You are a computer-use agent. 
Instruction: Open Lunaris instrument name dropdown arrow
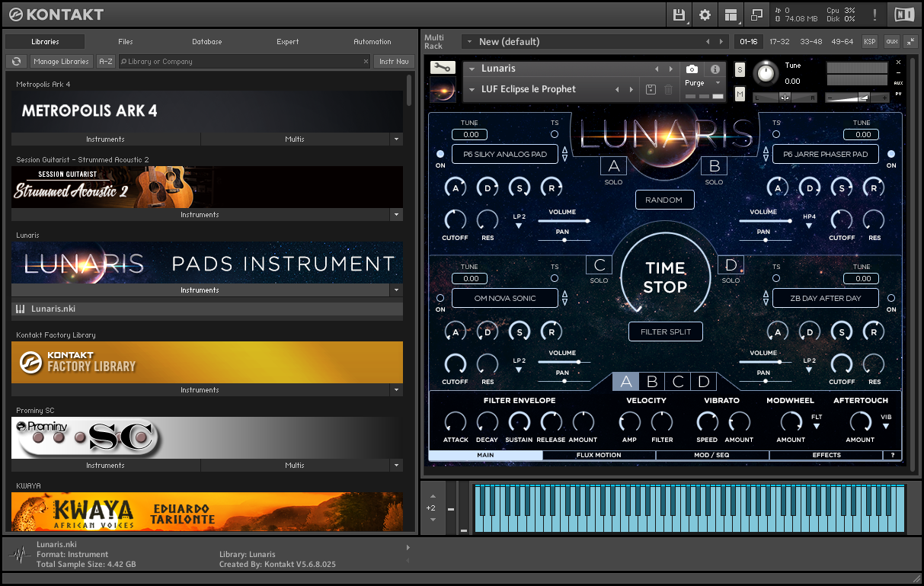472,69
